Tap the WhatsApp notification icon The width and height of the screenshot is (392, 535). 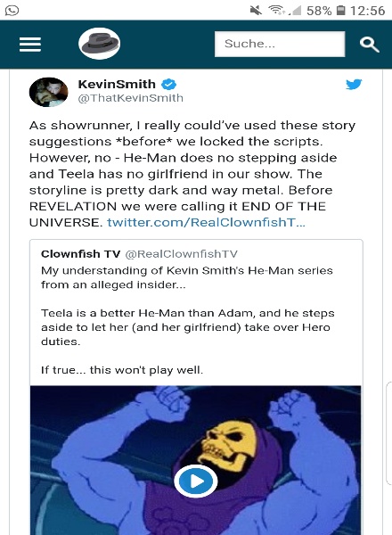(x=12, y=11)
